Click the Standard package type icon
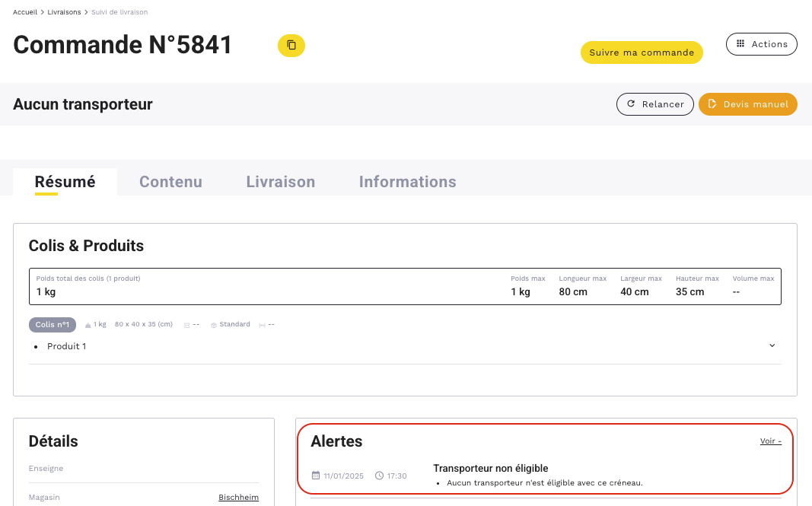The width and height of the screenshot is (812, 506). point(214,325)
